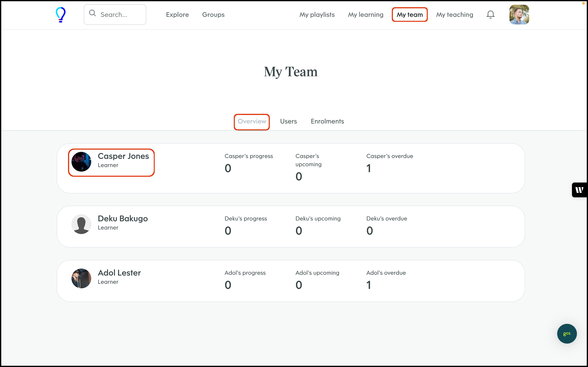
Task: Click the Deku's upcoming label
Action: (318, 218)
